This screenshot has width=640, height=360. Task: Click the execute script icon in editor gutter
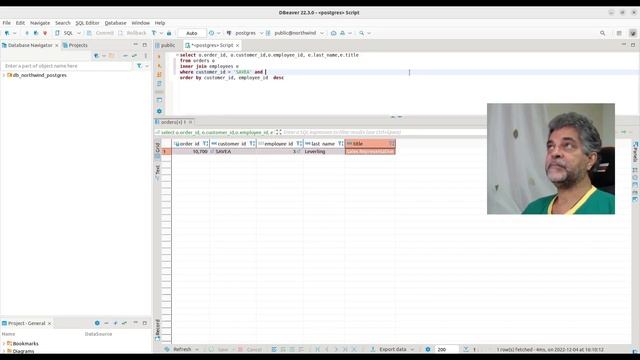[x=159, y=75]
